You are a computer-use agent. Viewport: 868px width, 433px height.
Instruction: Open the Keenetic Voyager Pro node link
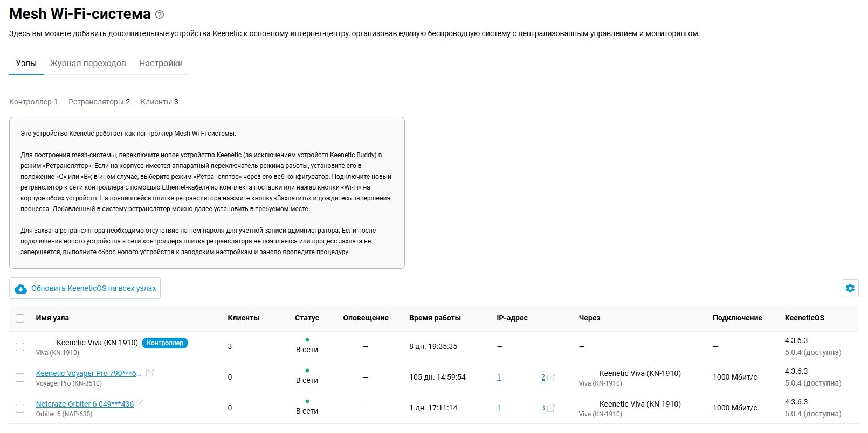click(x=88, y=373)
